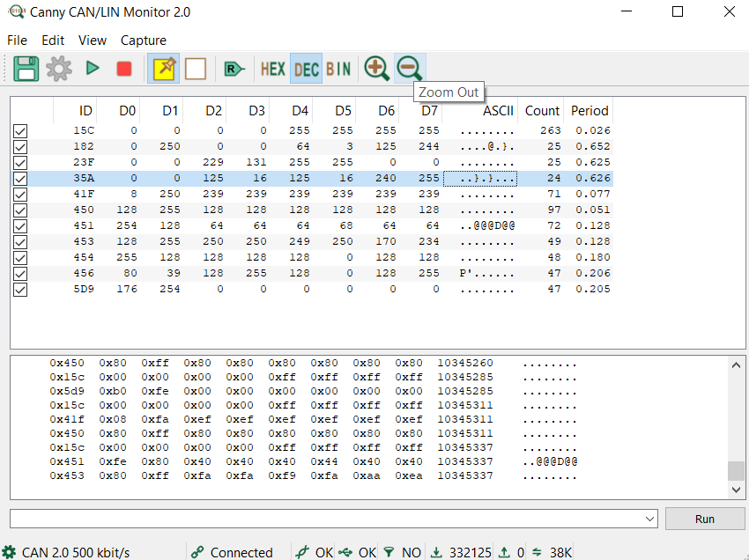Uncheck the checkbox for ID 15C
This screenshot has height=560, width=749.
point(20,131)
